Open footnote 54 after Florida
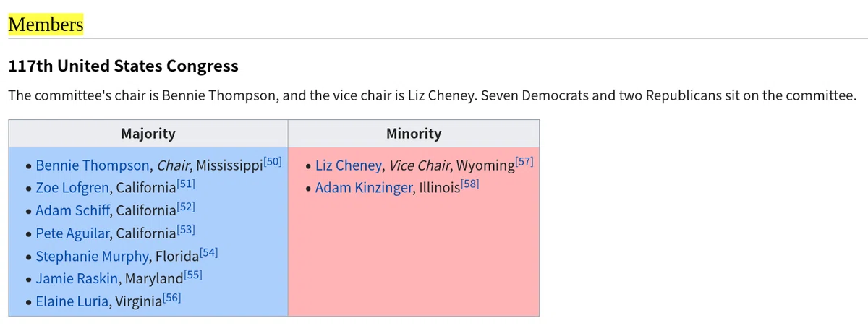Image resolution: width=868 pixels, height=331 pixels. coord(208,252)
